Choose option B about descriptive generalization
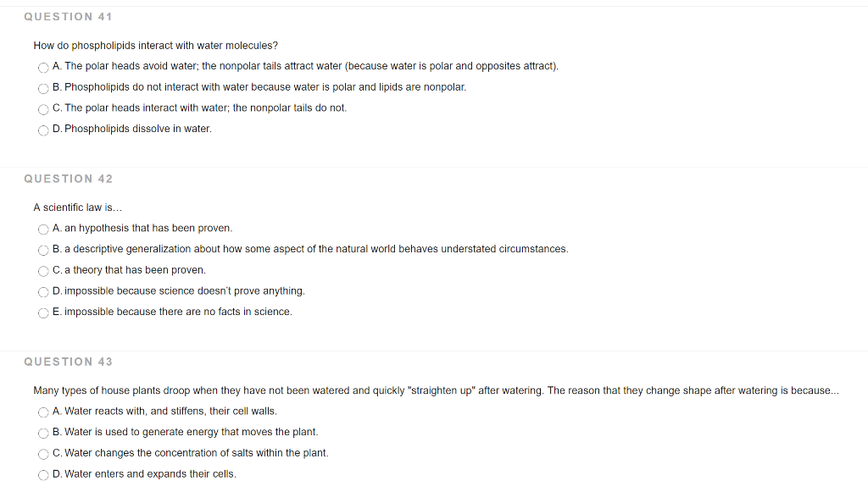This screenshot has width=868, height=492. (x=43, y=250)
